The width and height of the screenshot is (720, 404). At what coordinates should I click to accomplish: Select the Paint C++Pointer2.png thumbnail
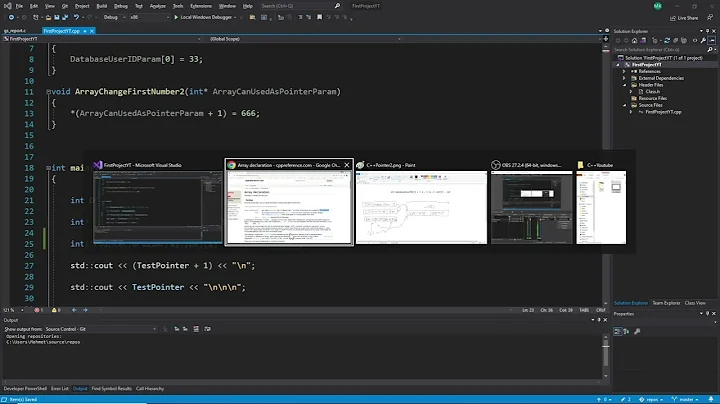(x=422, y=202)
